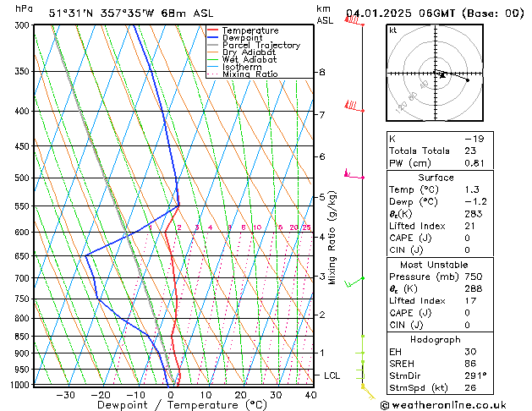Click the LCL marker on height axis
Viewport: 532px width, 411px height.
[x=332, y=375]
